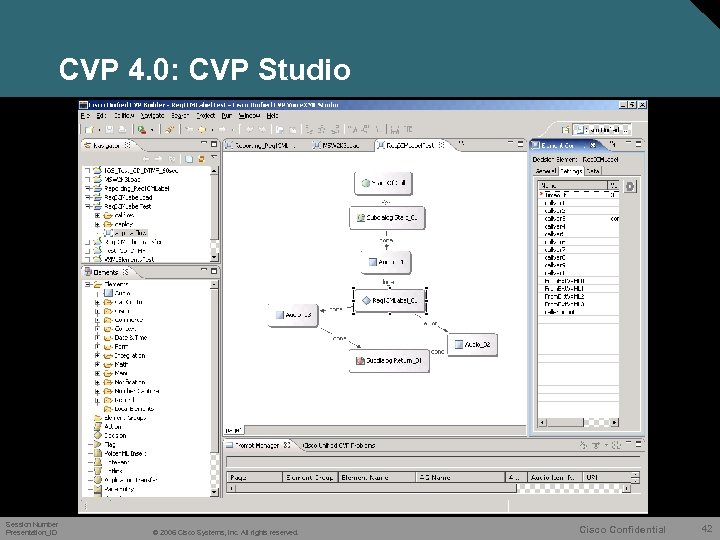Image resolution: width=720 pixels, height=540 pixels.
Task: Open the Navigator view menu triangle
Action: pos(214,158)
